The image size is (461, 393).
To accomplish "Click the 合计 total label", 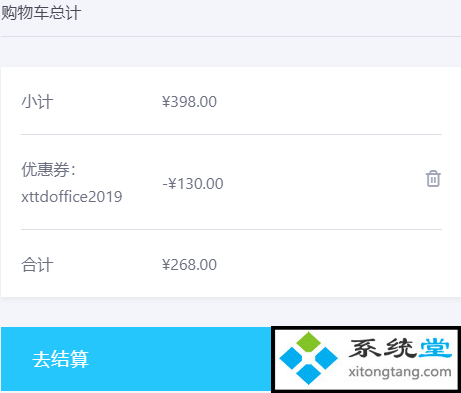I will click(x=37, y=265).
